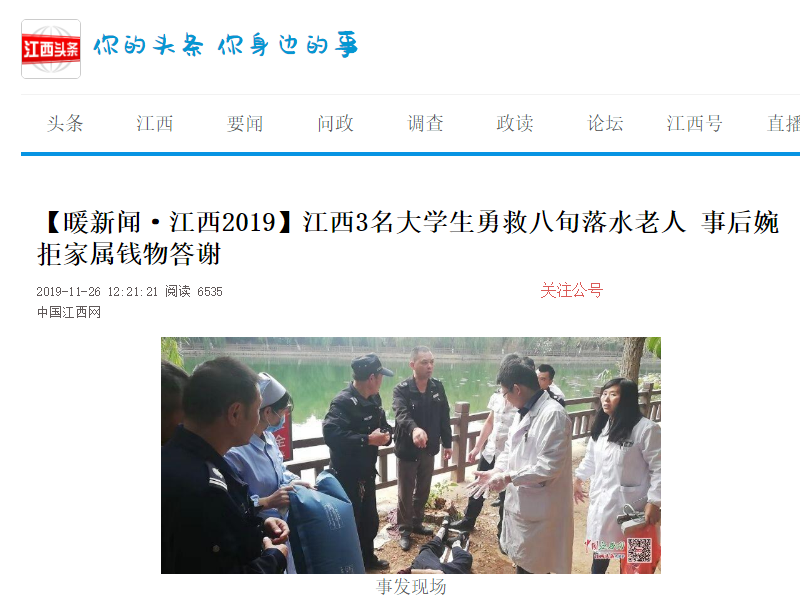
Task: Open the rescue scene news photo
Action: point(411,455)
